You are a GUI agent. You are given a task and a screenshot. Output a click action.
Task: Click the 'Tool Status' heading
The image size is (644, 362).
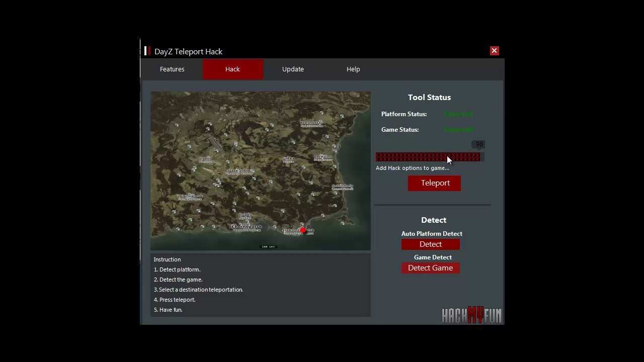point(429,98)
